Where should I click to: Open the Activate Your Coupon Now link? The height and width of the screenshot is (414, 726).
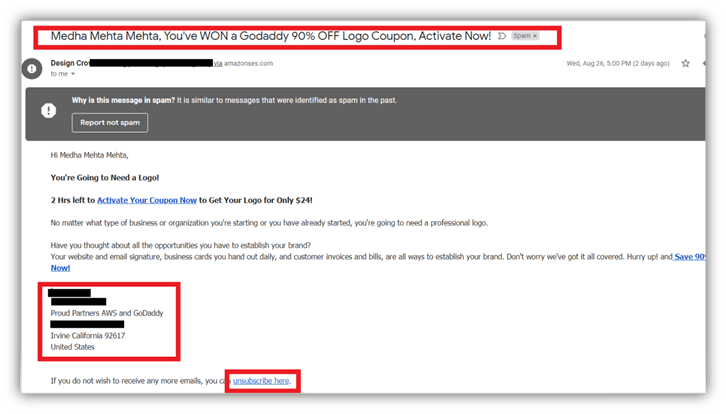pyautogui.click(x=147, y=200)
